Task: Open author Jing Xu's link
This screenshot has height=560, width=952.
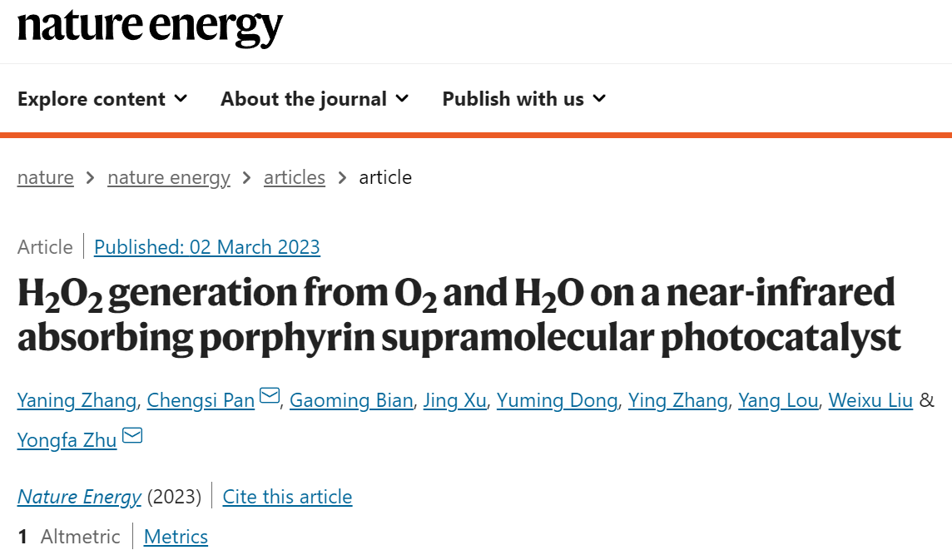Action: coord(454,400)
